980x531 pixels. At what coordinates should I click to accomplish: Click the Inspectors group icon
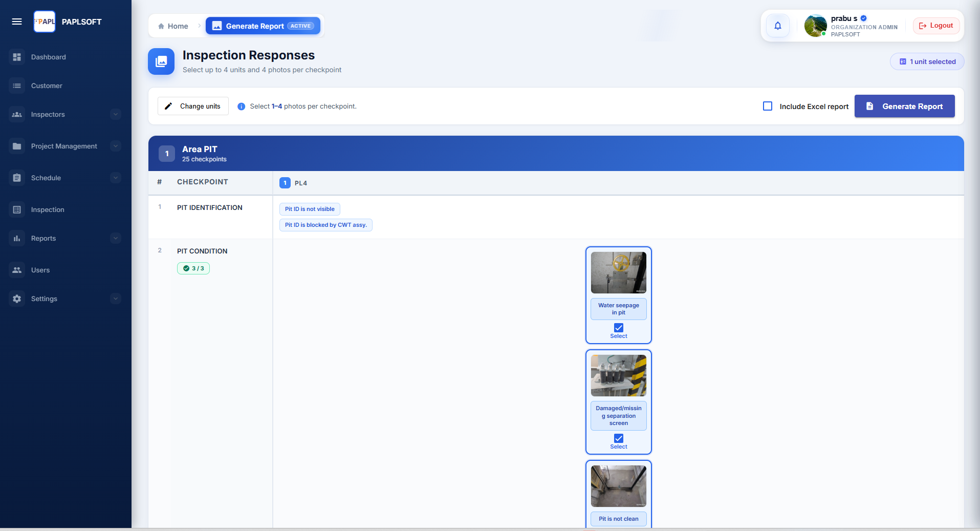(17, 114)
